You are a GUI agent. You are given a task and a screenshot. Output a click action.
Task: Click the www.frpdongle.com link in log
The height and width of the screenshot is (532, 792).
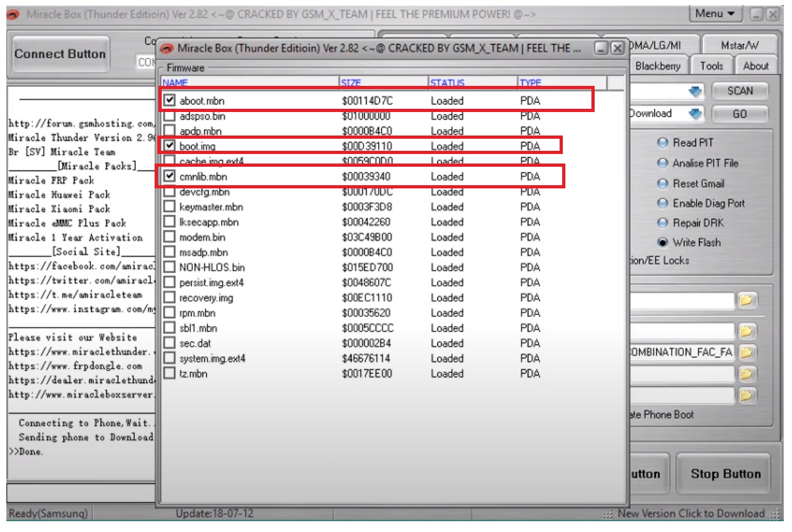coord(75,366)
